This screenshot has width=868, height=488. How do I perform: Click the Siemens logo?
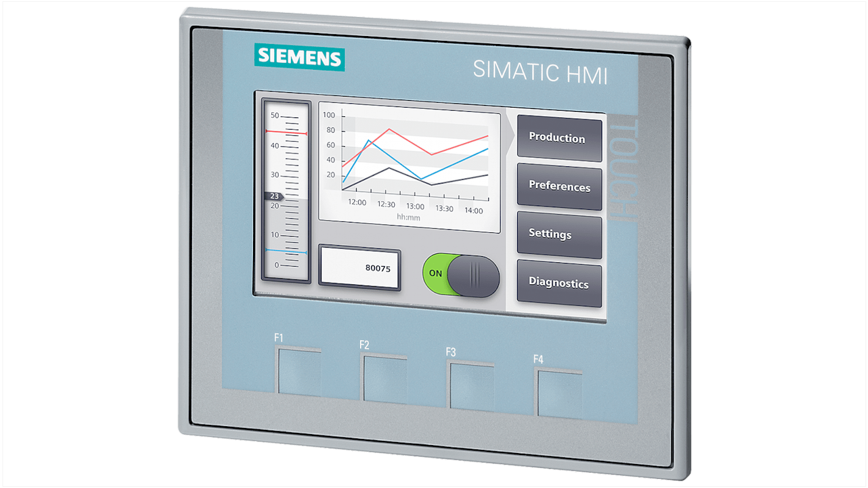(x=300, y=58)
